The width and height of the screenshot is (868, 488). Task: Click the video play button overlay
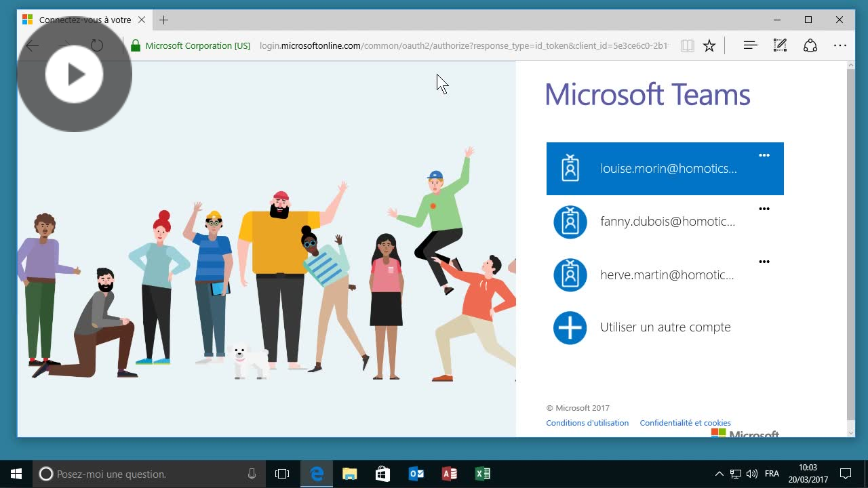(75, 75)
